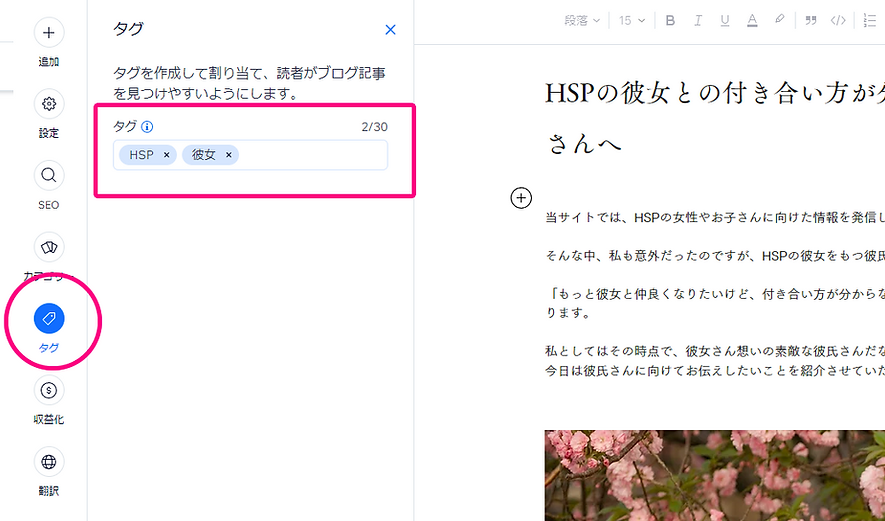The height and width of the screenshot is (521, 885).
Task: Click the circular plus add-block button
Action: click(x=521, y=198)
